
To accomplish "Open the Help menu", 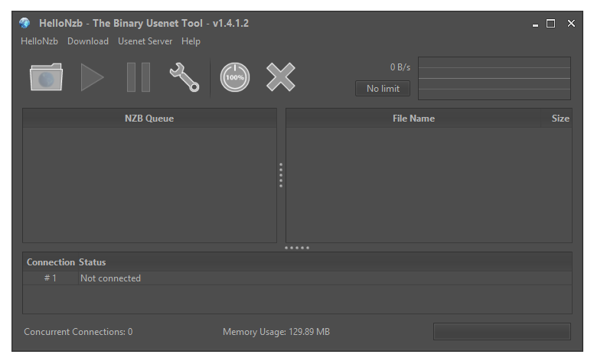I will 191,41.
